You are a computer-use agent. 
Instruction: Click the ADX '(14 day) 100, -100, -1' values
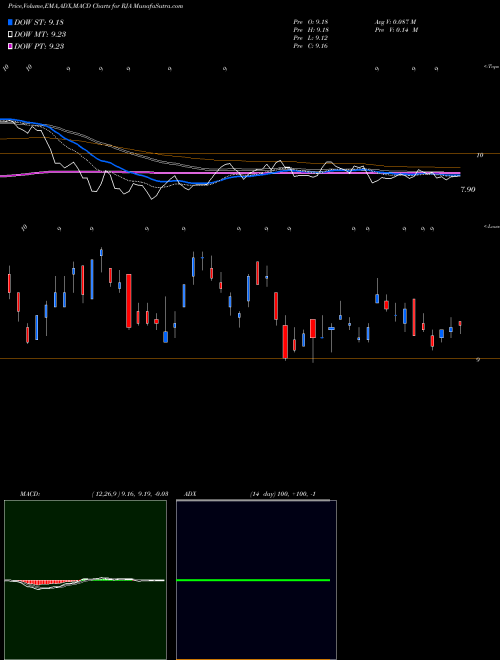coord(283,494)
